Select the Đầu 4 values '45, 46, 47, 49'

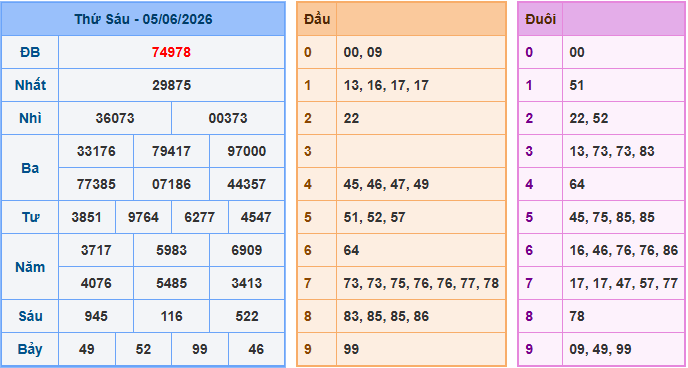(x=386, y=184)
